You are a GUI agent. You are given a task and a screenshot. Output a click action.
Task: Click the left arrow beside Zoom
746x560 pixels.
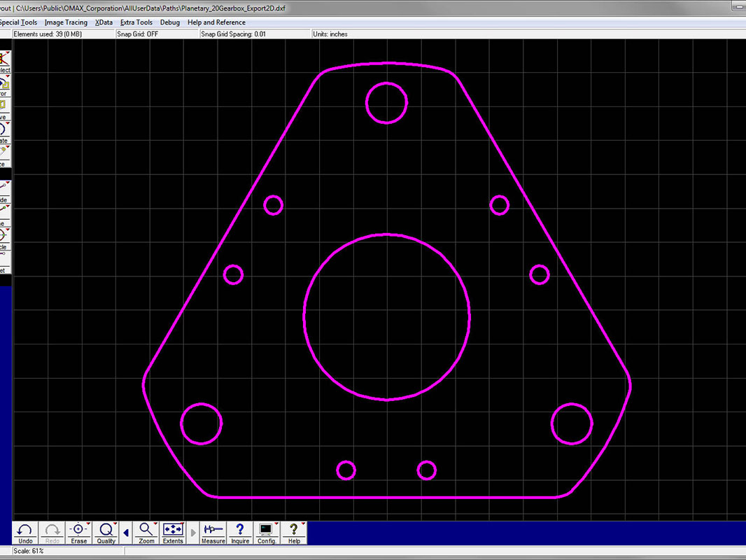click(126, 533)
